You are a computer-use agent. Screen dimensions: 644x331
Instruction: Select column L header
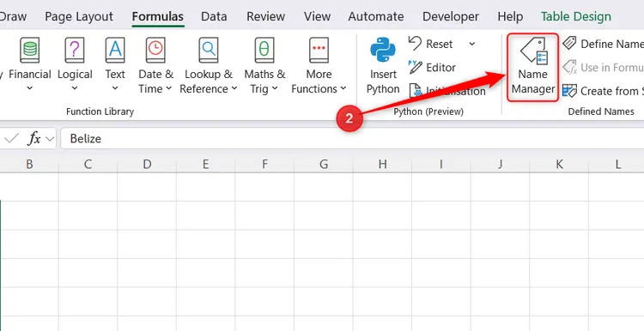(x=617, y=165)
